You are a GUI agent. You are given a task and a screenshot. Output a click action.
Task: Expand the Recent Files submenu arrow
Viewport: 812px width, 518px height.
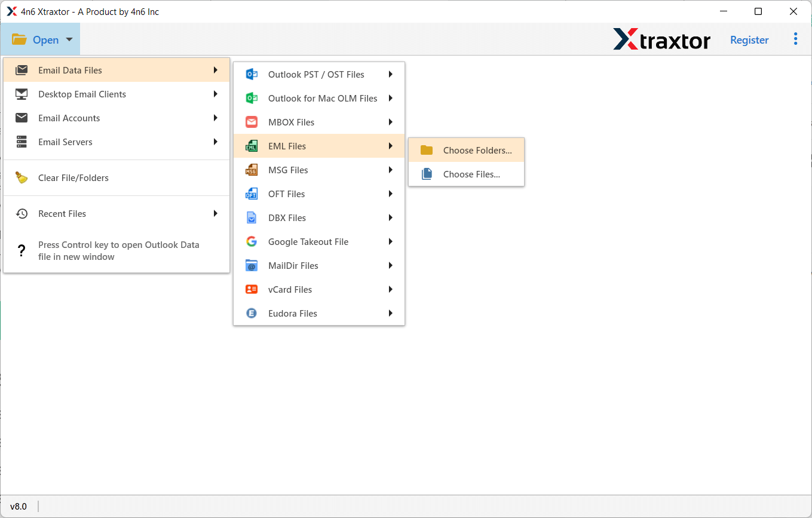point(215,213)
